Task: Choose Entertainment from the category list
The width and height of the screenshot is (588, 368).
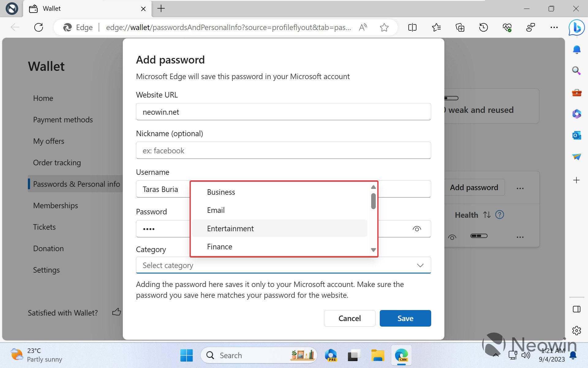Action: 230,228
